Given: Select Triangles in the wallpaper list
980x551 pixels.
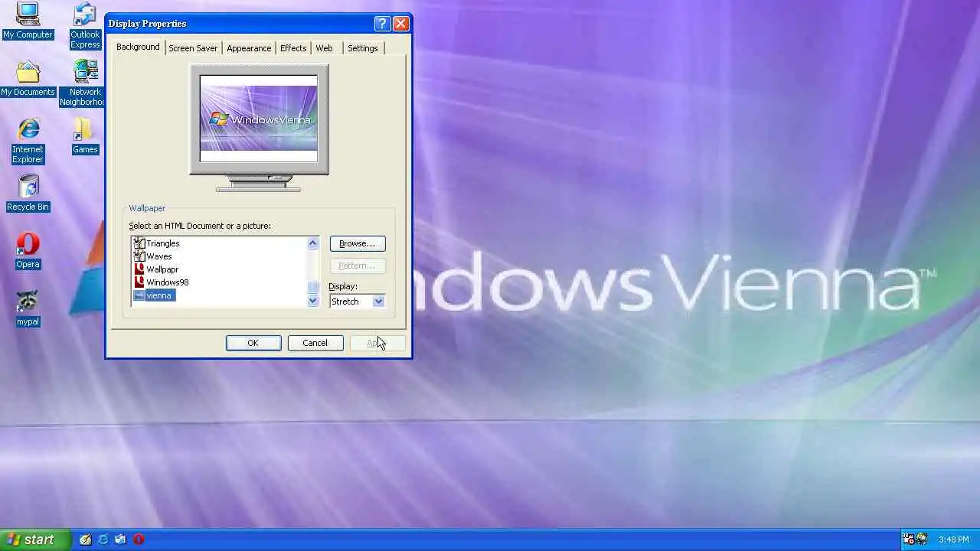Looking at the screenshot, I should [x=162, y=243].
